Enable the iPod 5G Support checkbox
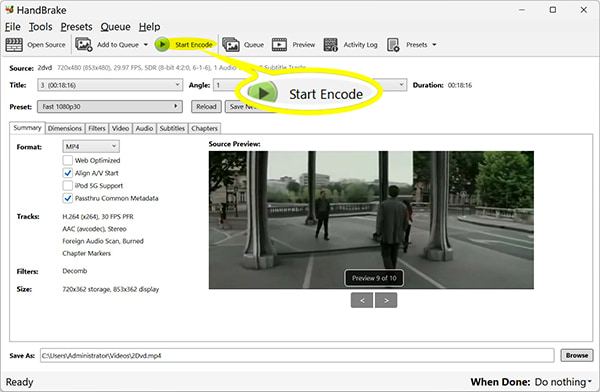The image size is (600, 392). pyautogui.click(x=68, y=186)
